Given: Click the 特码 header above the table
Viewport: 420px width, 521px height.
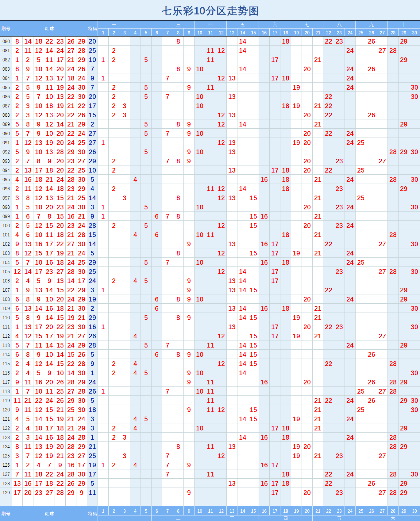Looking at the screenshot, I should point(92,29).
